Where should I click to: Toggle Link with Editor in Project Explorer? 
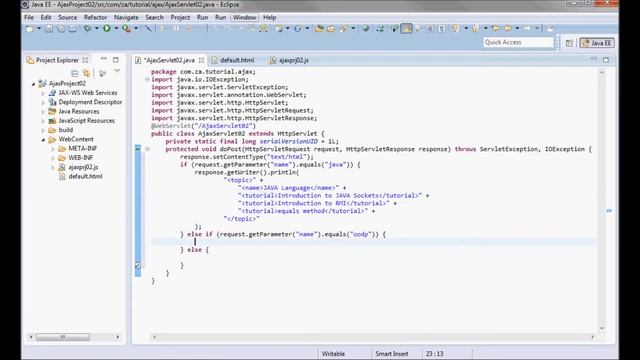[x=86, y=73]
